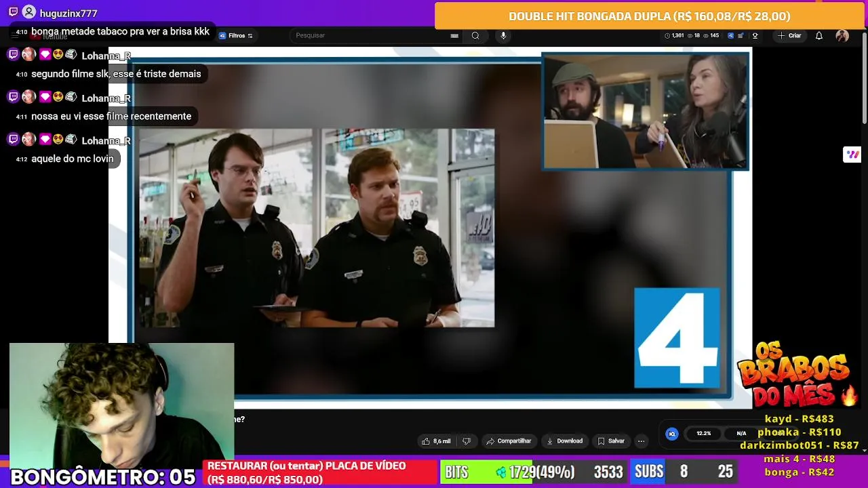
Task: Click the dislike thumbs-down icon
Action: pyautogui.click(x=467, y=441)
